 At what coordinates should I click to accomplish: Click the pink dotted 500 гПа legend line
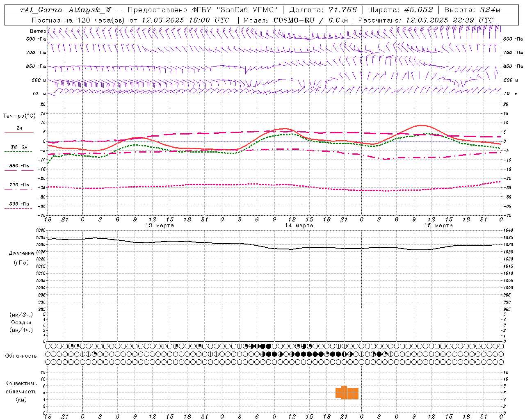pyautogui.click(x=18, y=208)
